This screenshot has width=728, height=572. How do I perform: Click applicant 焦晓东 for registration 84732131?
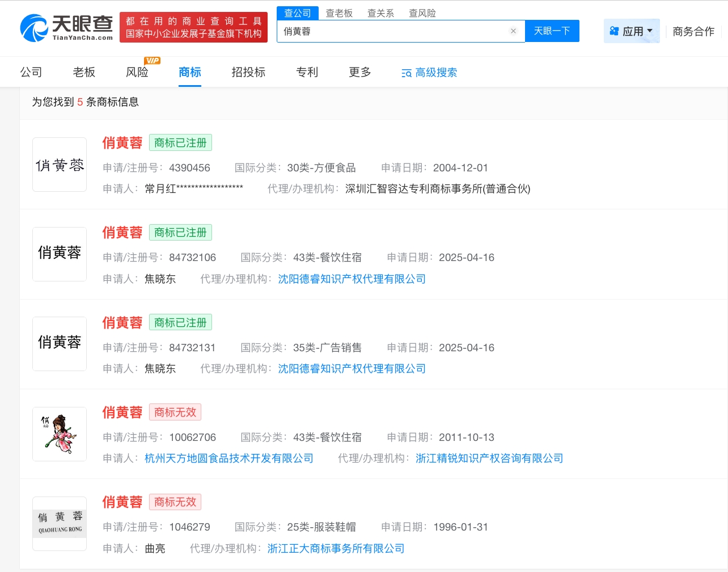160,368
